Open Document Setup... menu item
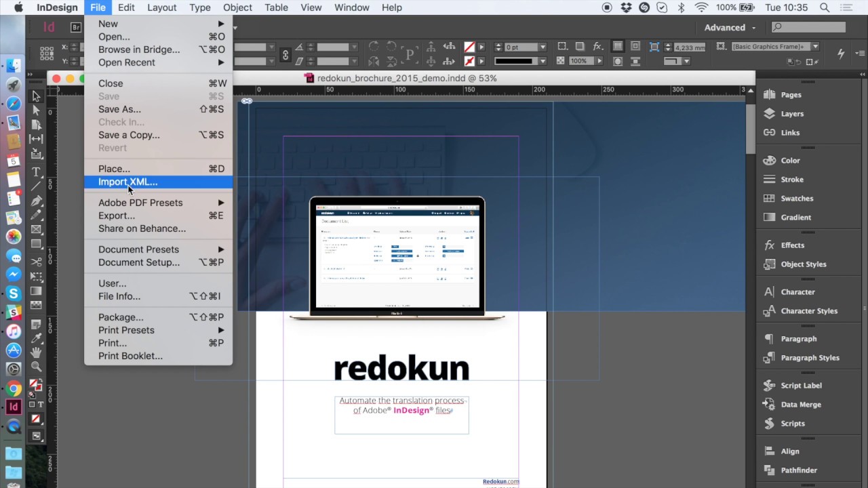The width and height of the screenshot is (868, 488). [159, 262]
